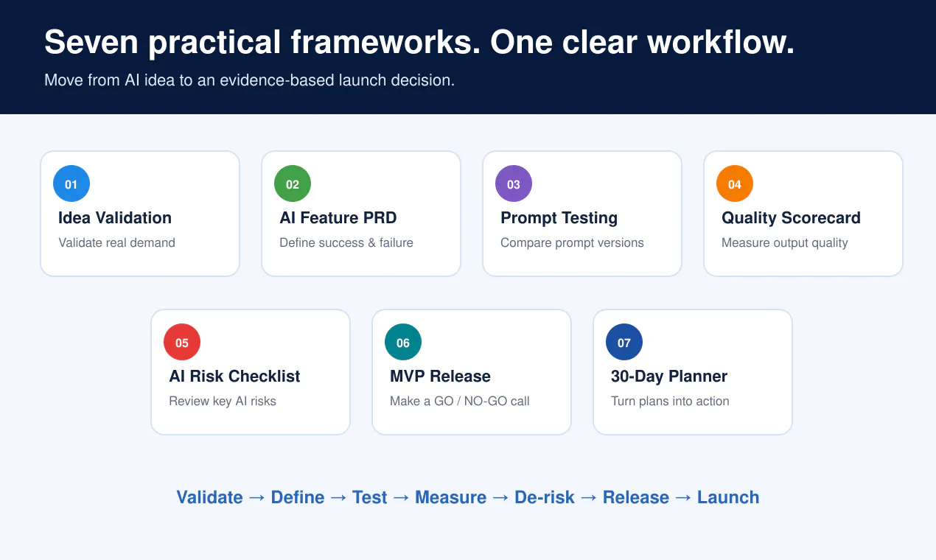
Task: Click 'Make a GO / NO-GO call' text
Action: (460, 402)
